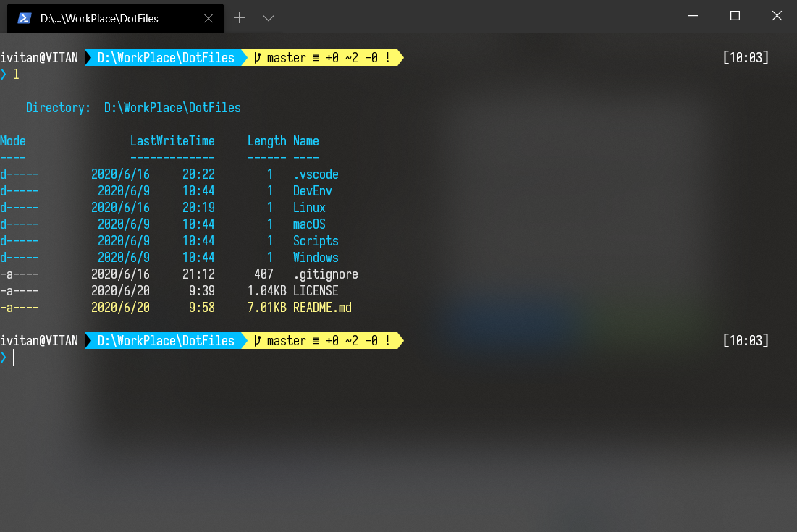Minimize the terminal window
Screen dimensions: 797x532
(694, 16)
